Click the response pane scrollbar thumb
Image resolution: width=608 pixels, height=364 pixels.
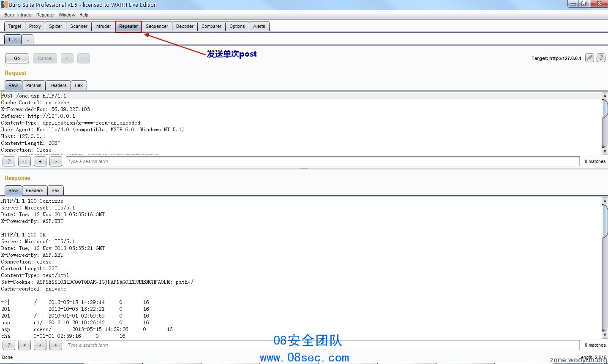605,221
